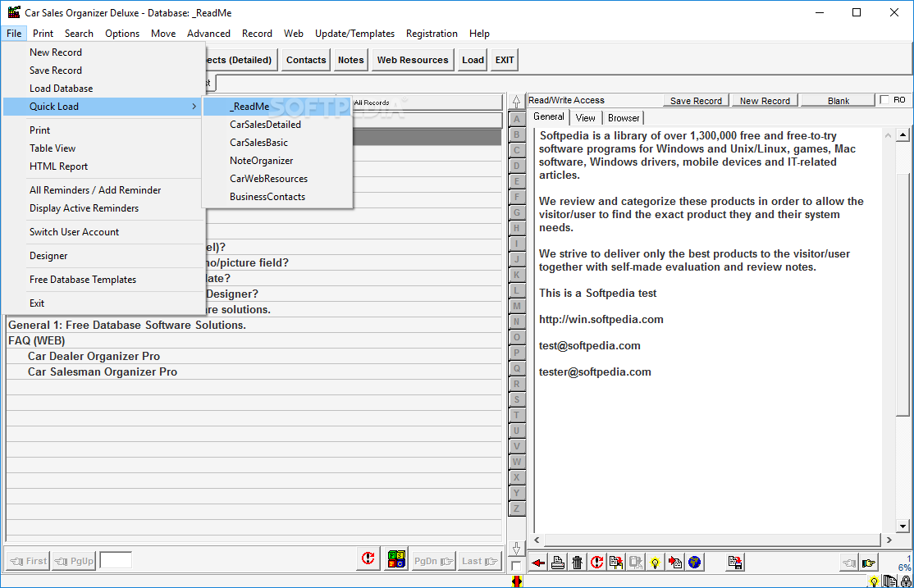Viewport: 914px width, 588px height.
Task: Click the grayed-out record icon after copy record
Action: [x=636, y=563]
